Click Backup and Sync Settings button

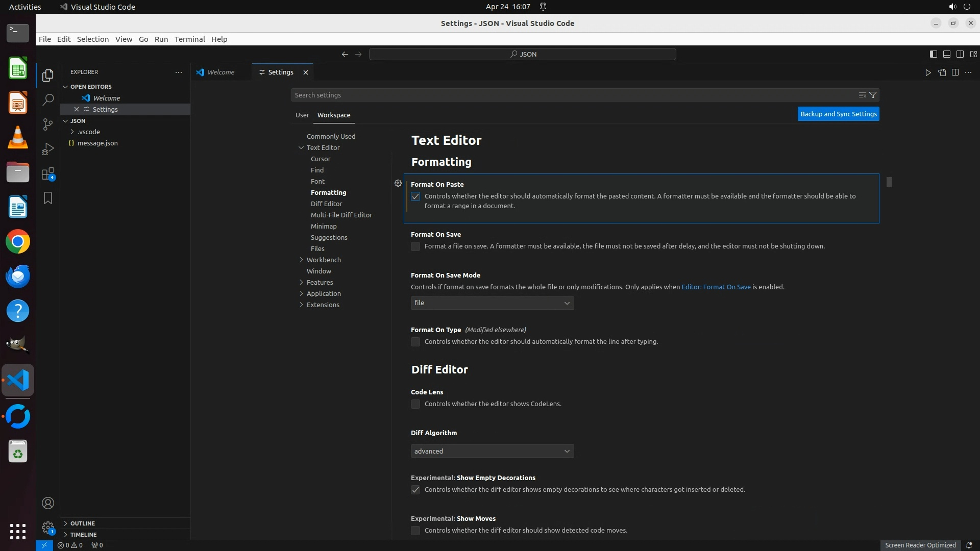pyautogui.click(x=838, y=114)
